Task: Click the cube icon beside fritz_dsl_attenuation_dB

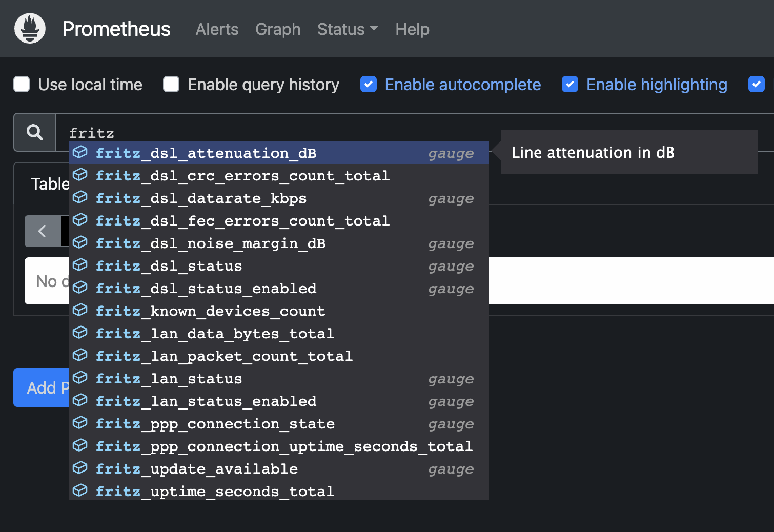Action: tap(80, 152)
